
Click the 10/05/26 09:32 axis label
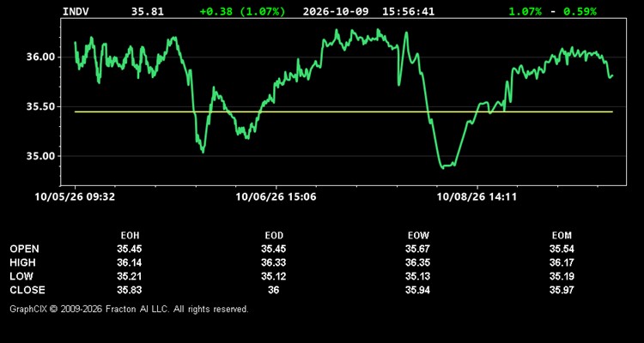[75, 197]
